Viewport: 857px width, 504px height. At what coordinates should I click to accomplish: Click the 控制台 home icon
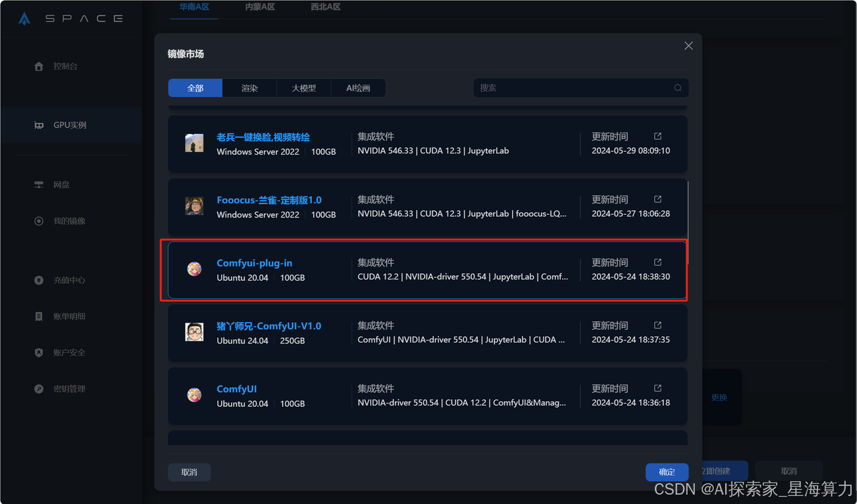39,66
